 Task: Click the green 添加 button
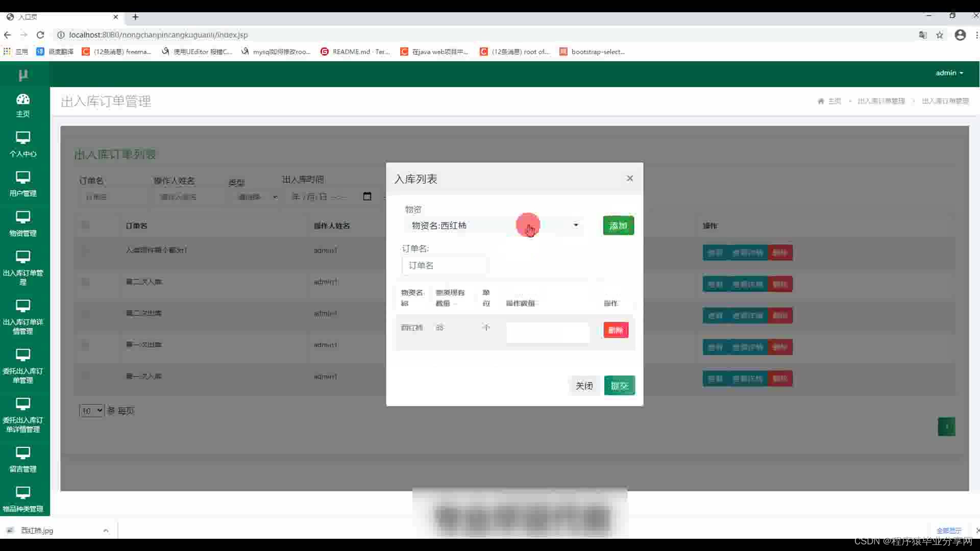pos(618,226)
